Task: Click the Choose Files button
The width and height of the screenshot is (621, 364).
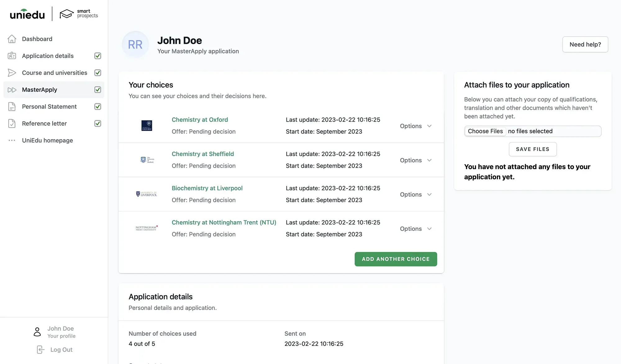Action: [485, 131]
